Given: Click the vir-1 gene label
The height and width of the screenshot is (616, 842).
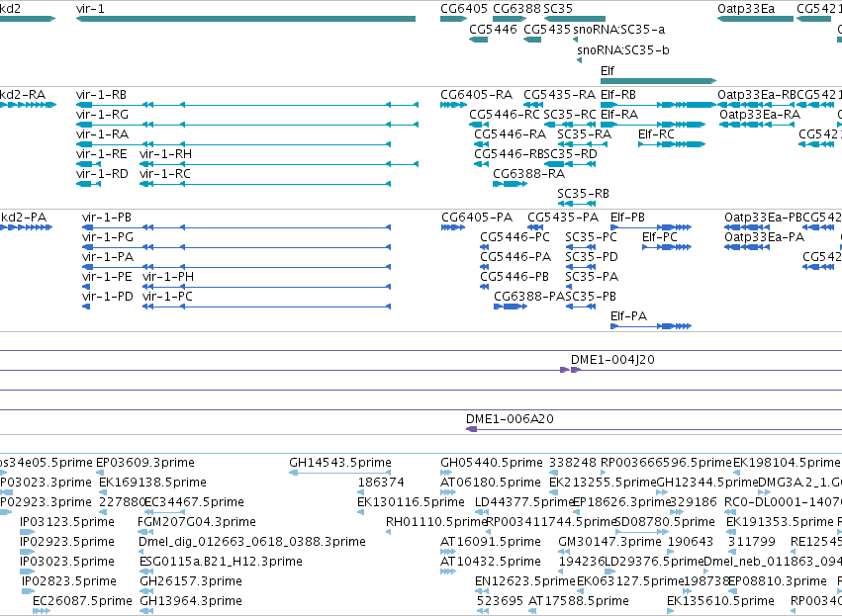Looking at the screenshot, I should (90, 9).
